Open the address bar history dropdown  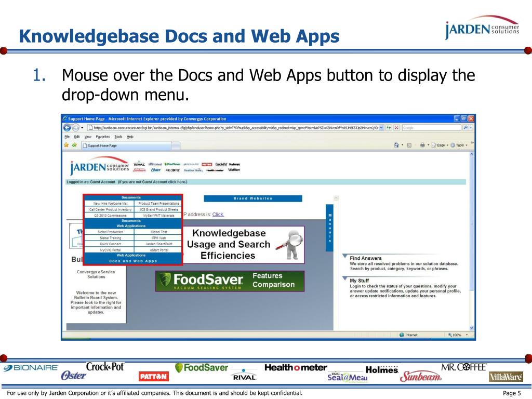381,128
